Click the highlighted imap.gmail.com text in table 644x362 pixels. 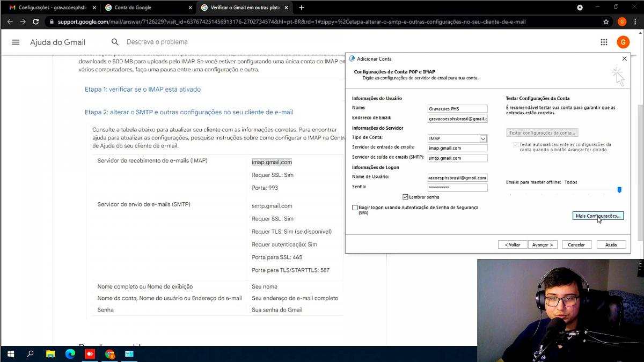pos(272,162)
